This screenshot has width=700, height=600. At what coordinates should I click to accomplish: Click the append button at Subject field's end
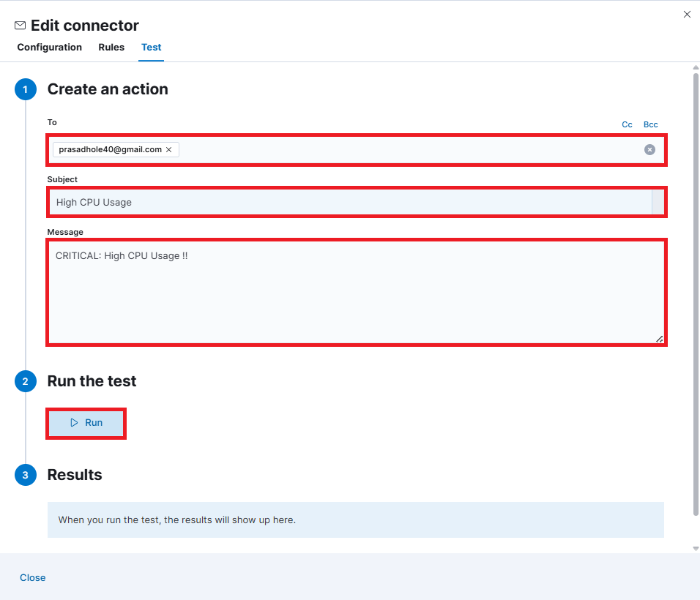click(x=658, y=202)
